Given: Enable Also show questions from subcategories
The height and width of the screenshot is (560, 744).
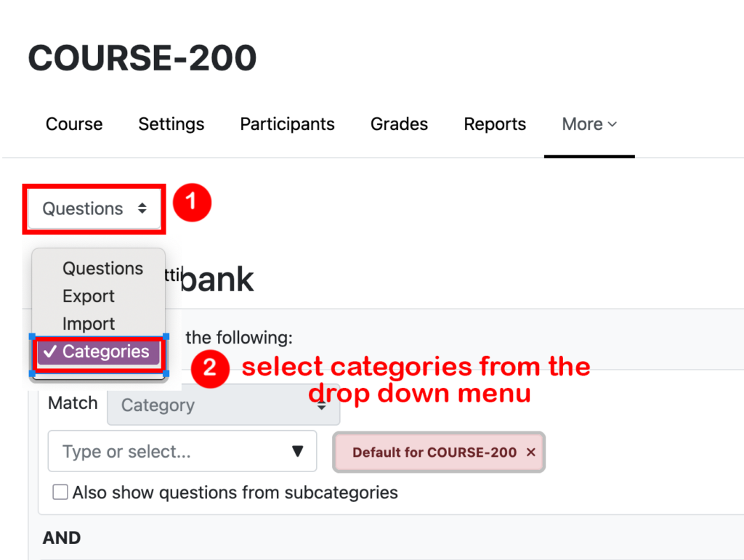Looking at the screenshot, I should [x=60, y=493].
